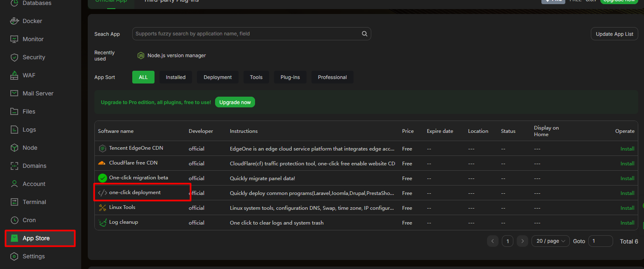
Task: Click the Terminal icon in sidebar
Action: (x=14, y=202)
